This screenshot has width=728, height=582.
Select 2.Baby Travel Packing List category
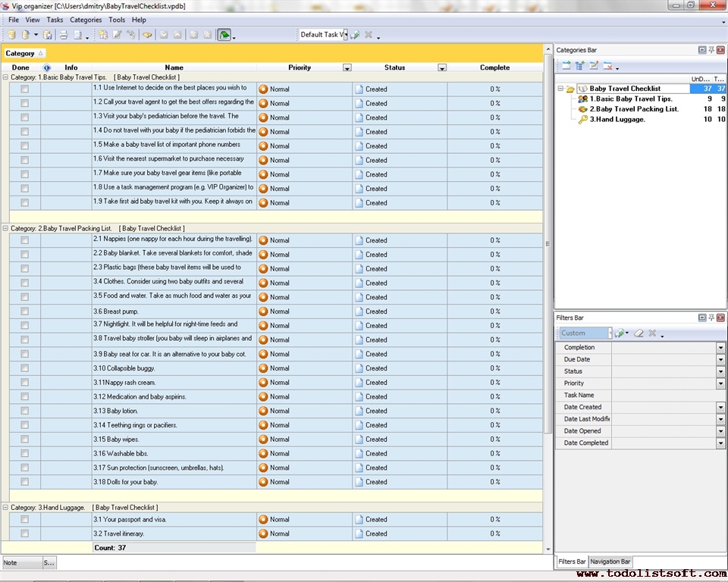click(x=634, y=109)
